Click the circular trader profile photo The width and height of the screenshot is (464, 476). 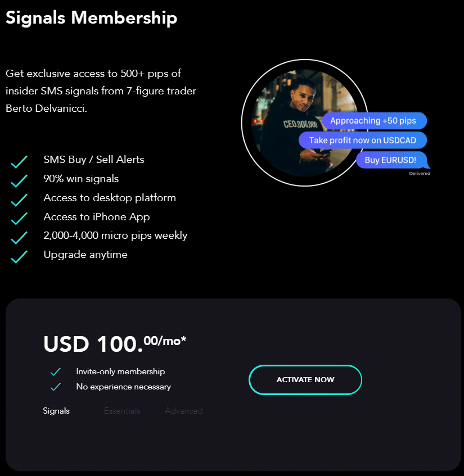[x=305, y=123]
